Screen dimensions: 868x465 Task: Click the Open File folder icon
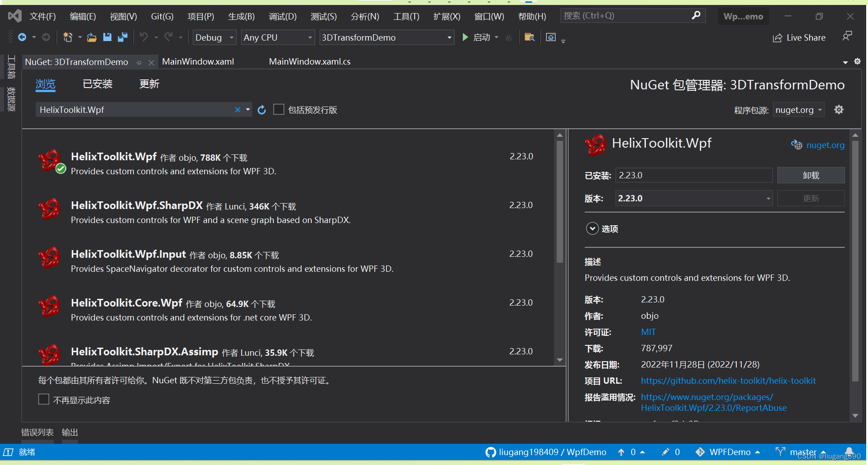point(92,37)
